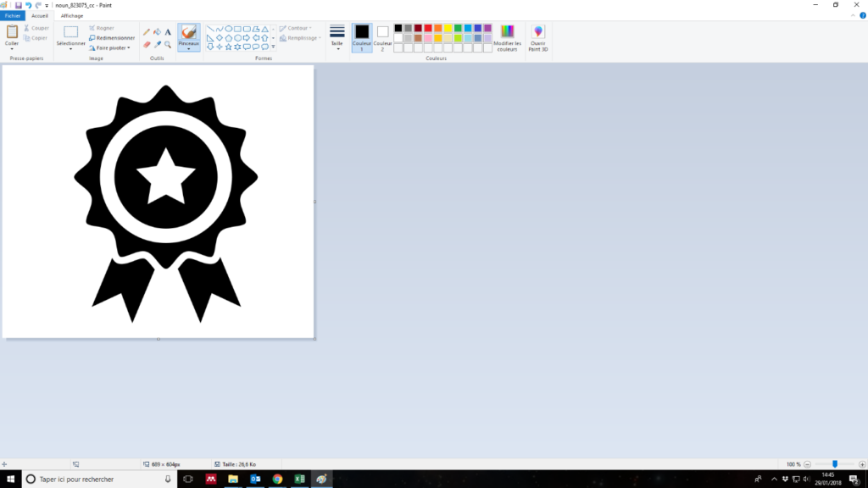
Task: Select the Text tool (A)
Action: coord(168,32)
